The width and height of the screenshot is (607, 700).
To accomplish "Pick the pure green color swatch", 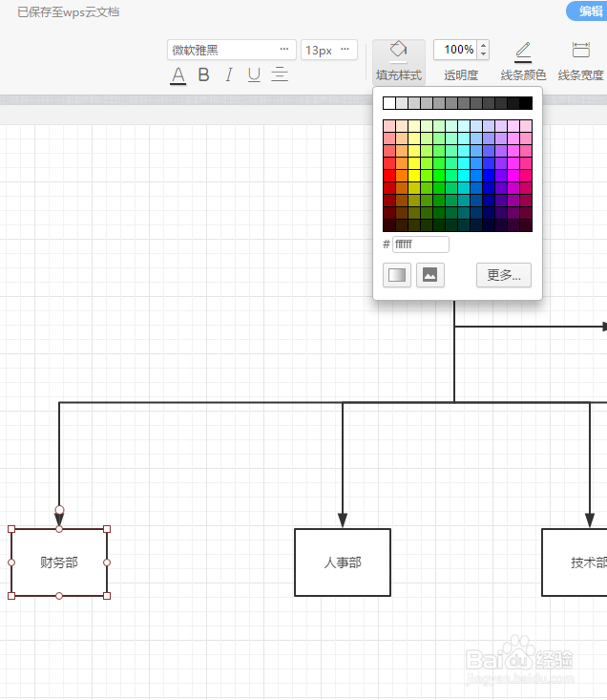I will 439,176.
